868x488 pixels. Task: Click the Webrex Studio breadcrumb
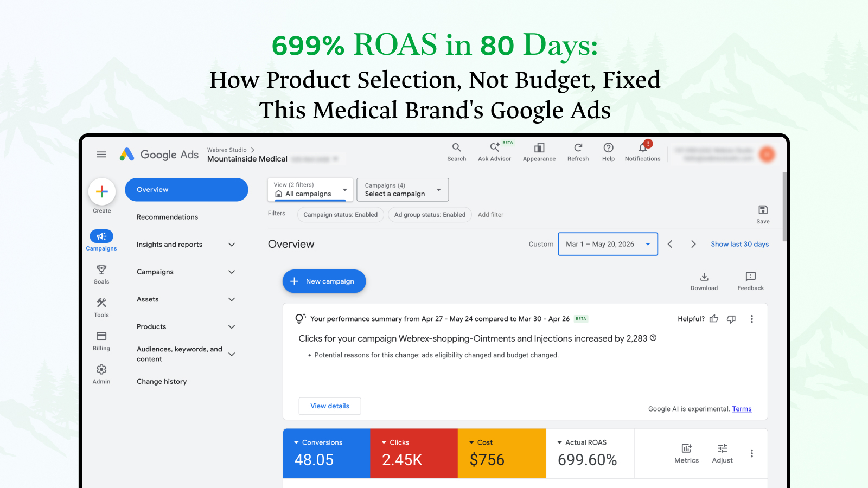click(x=227, y=150)
